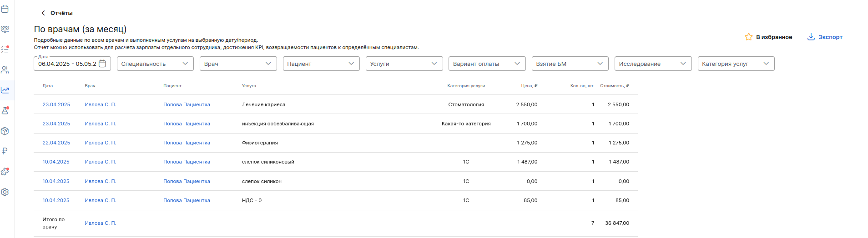Screen dimensions: 868x238
Task: Open the patients people icon in the sidebar
Action: (5, 70)
